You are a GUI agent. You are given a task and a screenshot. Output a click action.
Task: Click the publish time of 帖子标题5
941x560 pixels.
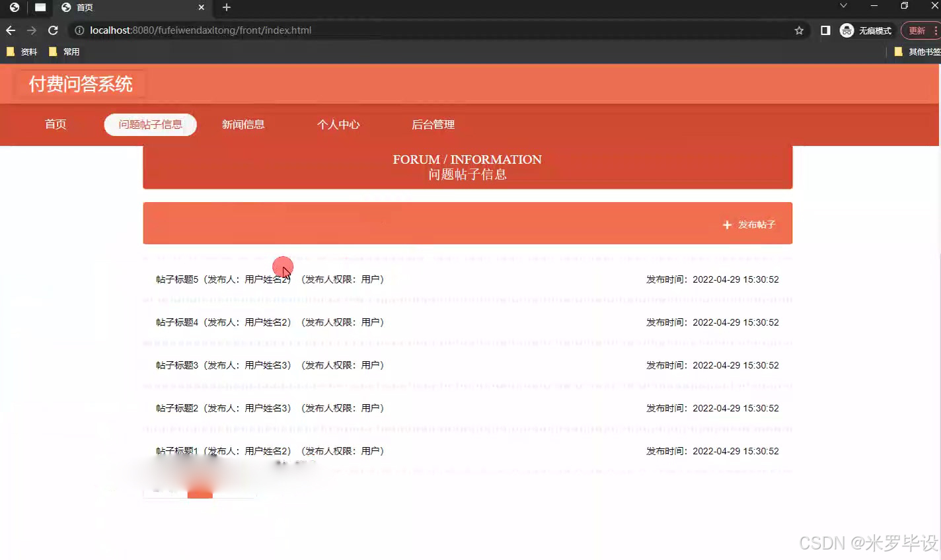(x=712, y=279)
